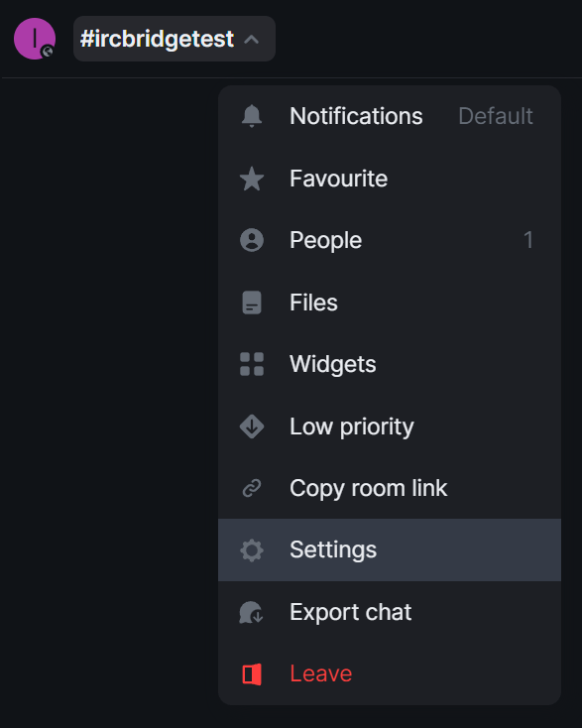This screenshot has height=728, width=582.
Task: Click the red door Leave icon
Action: pyautogui.click(x=252, y=674)
